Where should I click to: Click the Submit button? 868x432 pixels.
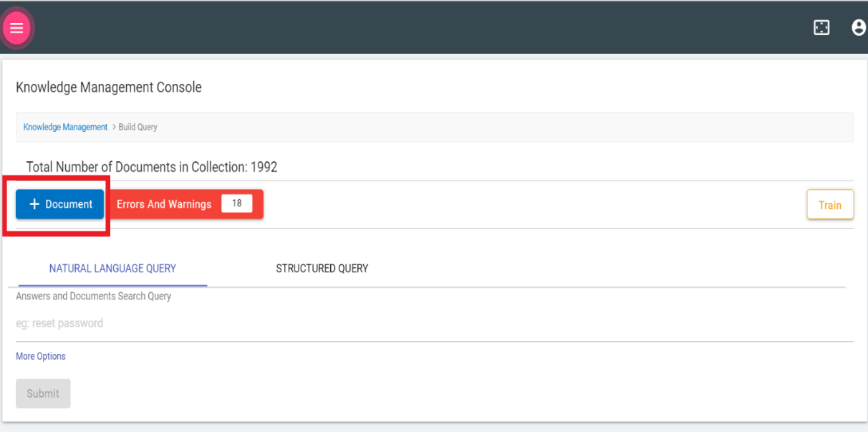(x=42, y=393)
